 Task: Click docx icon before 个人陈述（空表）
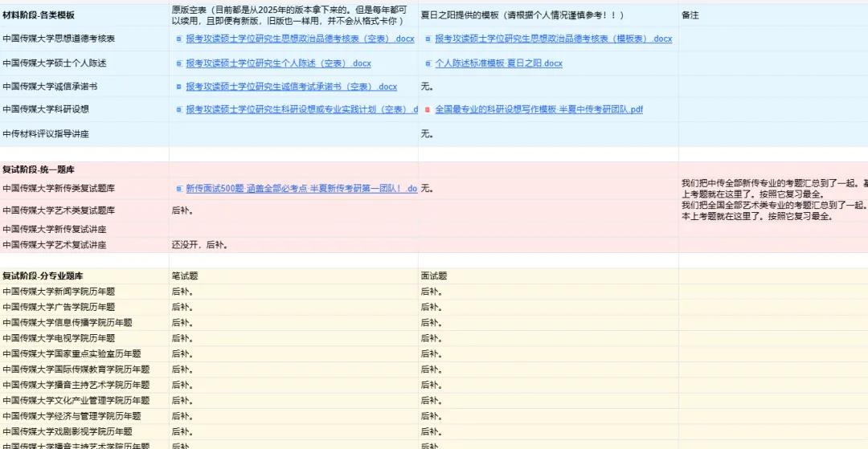point(178,63)
